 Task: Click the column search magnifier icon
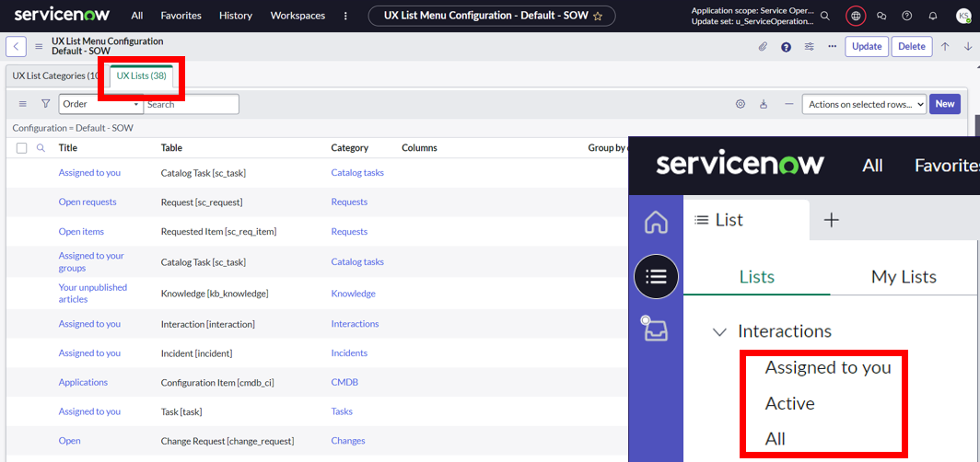pyautogui.click(x=41, y=148)
